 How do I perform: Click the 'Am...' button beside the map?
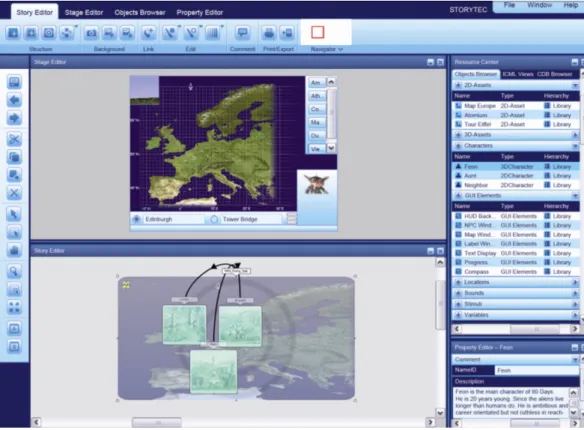tap(316, 83)
